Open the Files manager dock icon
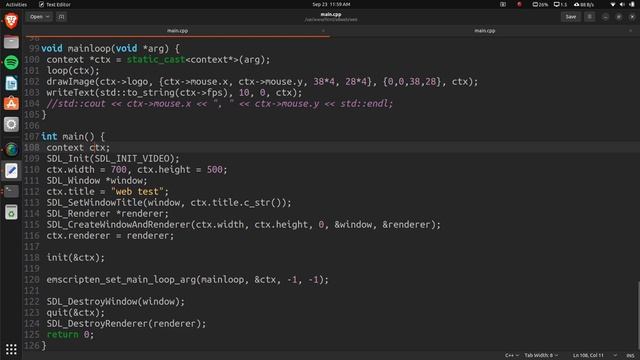Image resolution: width=640 pixels, height=360 pixels. tap(11, 42)
